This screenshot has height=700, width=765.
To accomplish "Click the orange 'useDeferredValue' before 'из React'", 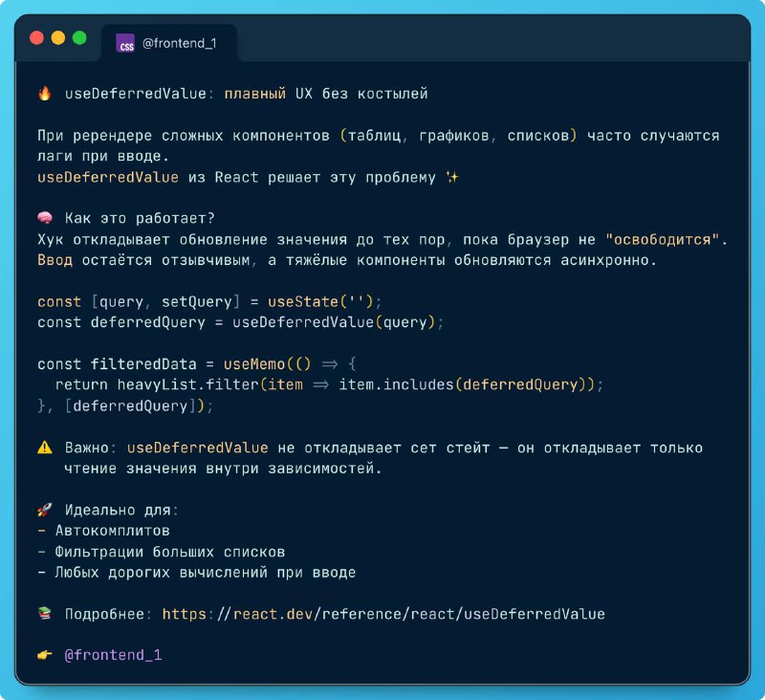I will pyautogui.click(x=108, y=177).
